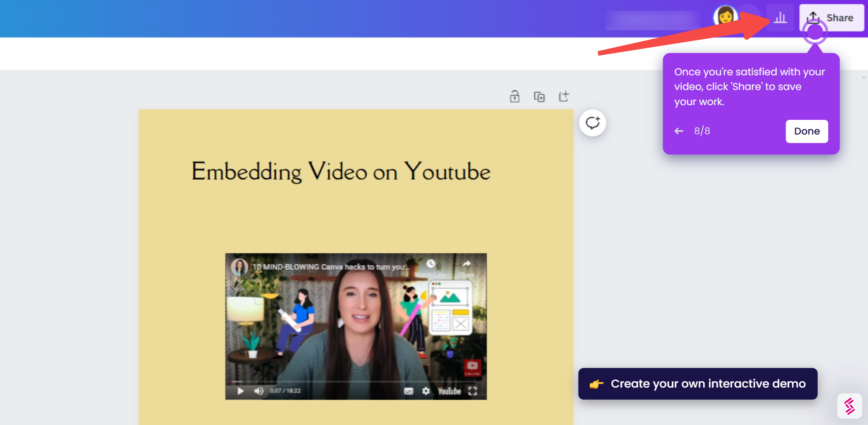868x425 pixels.
Task: Go back using the tooltip left arrow
Action: 679,131
